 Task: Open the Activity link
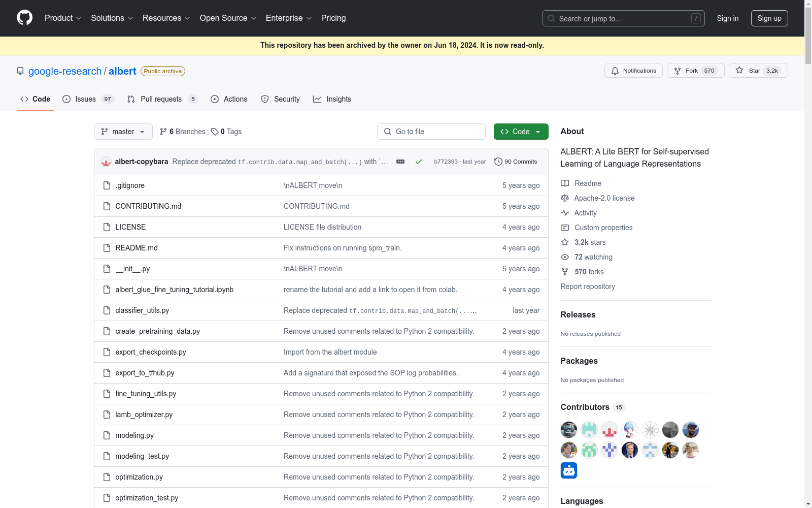(x=579, y=213)
